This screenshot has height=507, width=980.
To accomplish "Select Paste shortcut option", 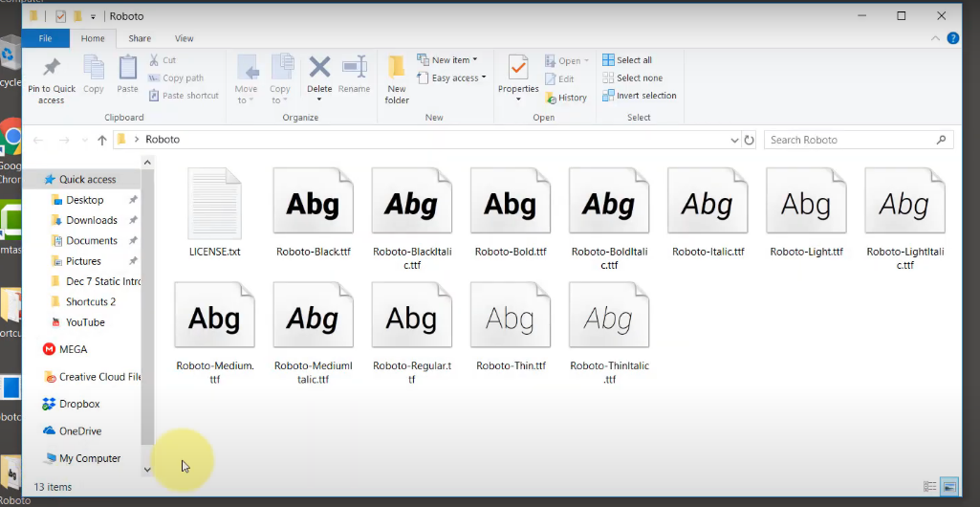I will point(184,96).
